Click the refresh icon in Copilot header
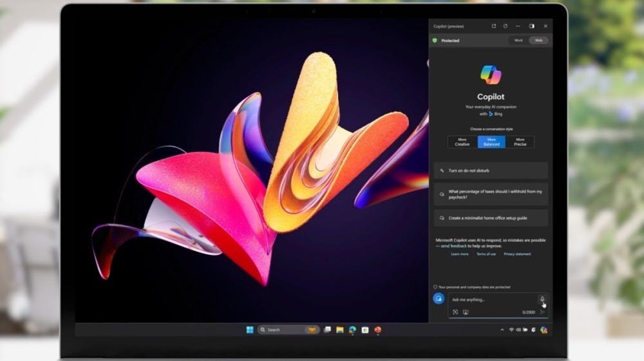644x361 pixels. click(506, 26)
